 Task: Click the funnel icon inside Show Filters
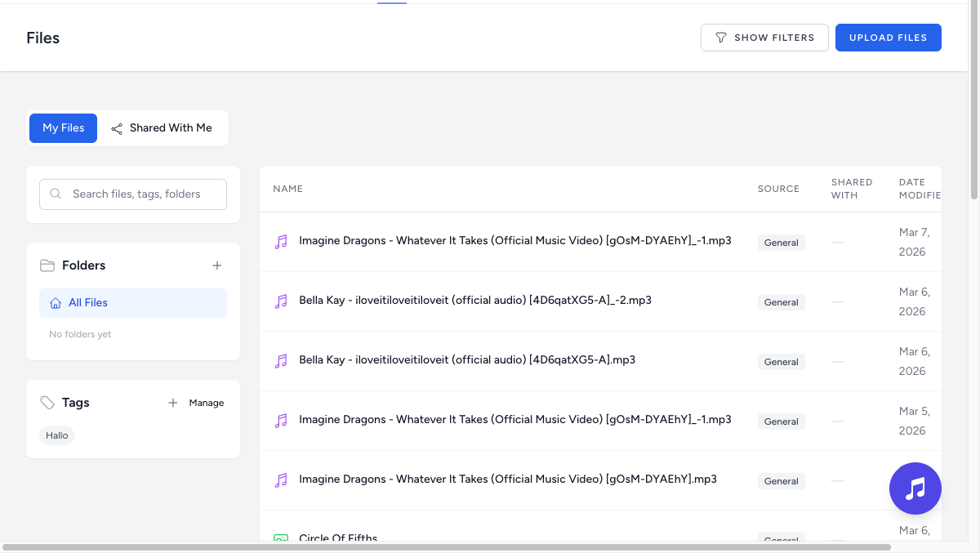click(720, 37)
